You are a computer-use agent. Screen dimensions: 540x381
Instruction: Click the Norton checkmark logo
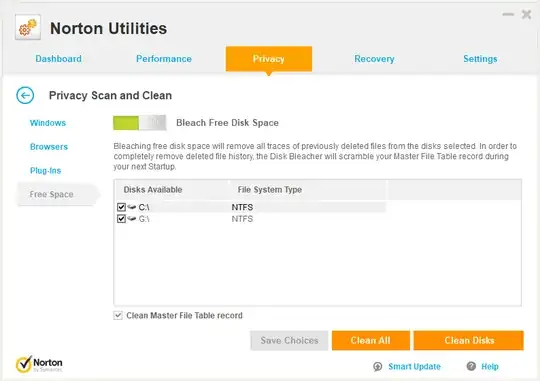click(24, 364)
